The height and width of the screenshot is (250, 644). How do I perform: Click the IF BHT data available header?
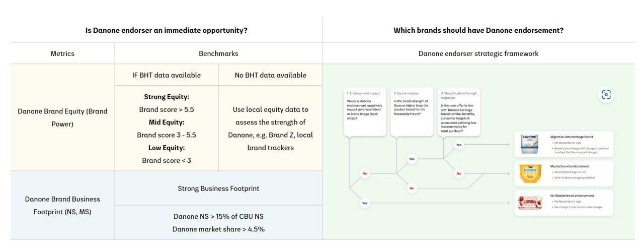click(167, 75)
